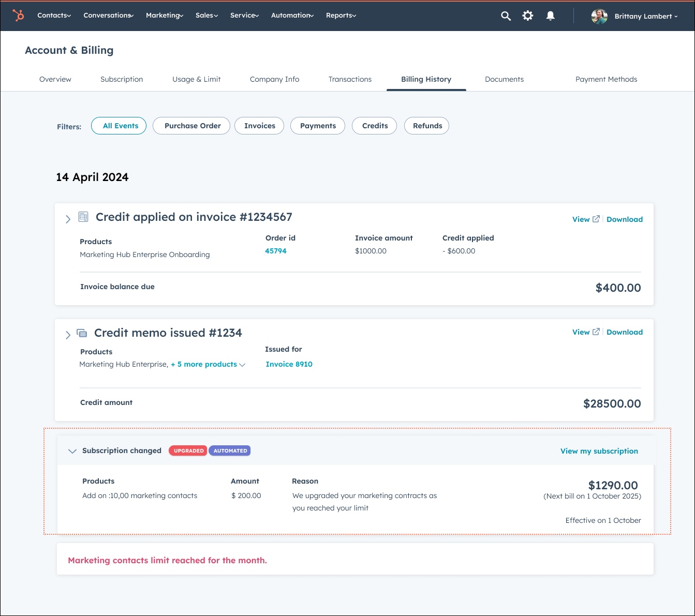This screenshot has height=616, width=695.
Task: Open the Contacts dropdown menu
Action: pos(54,16)
